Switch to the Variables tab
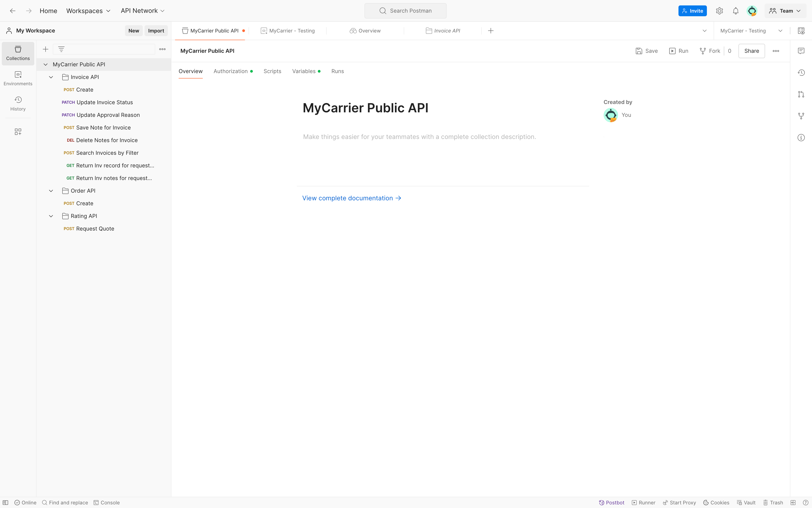 tap(304, 71)
